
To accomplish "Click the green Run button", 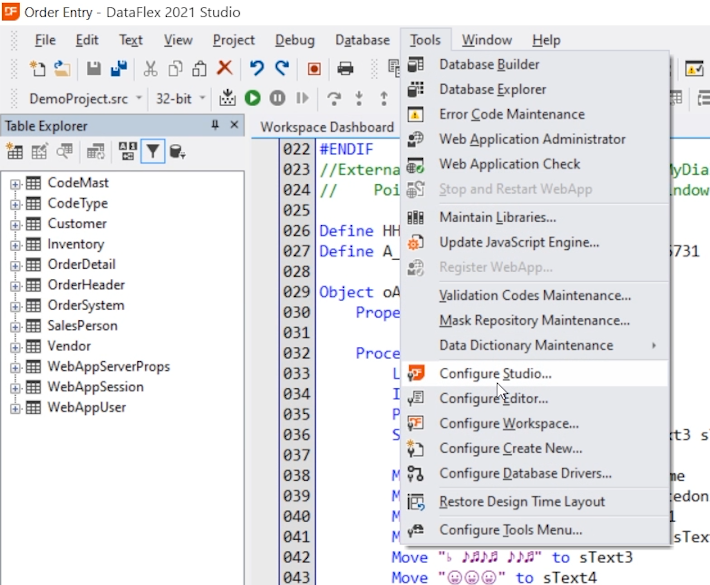I will (253, 98).
